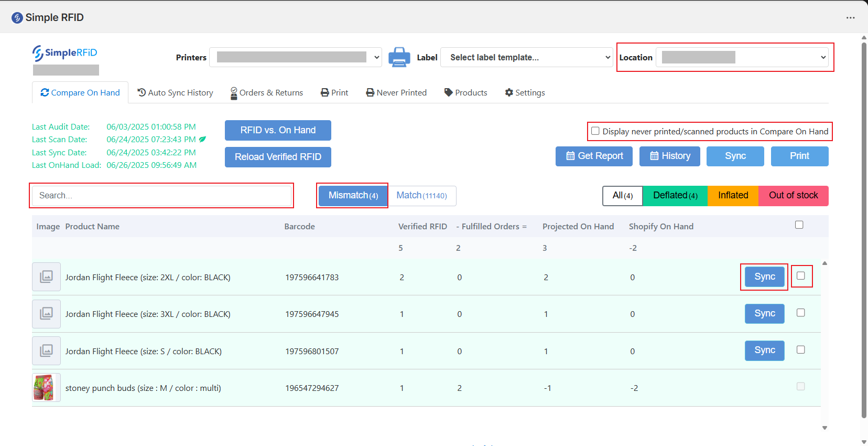868x446 pixels.
Task: Click barcode 197596641783
Action: tap(312, 278)
